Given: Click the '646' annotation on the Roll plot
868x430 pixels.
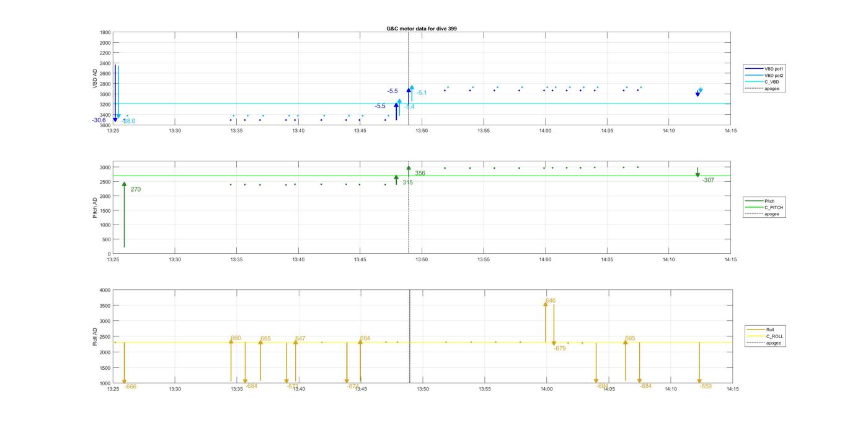Looking at the screenshot, I should pos(551,300).
